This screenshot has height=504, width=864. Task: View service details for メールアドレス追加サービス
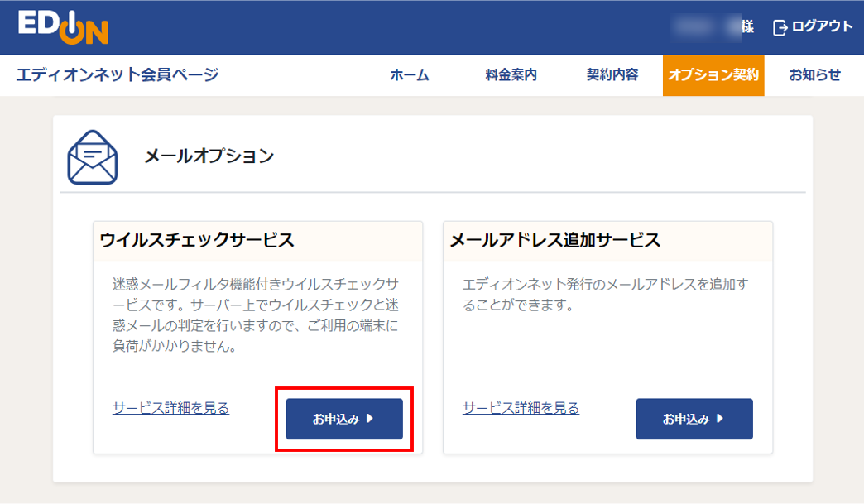[x=521, y=408]
